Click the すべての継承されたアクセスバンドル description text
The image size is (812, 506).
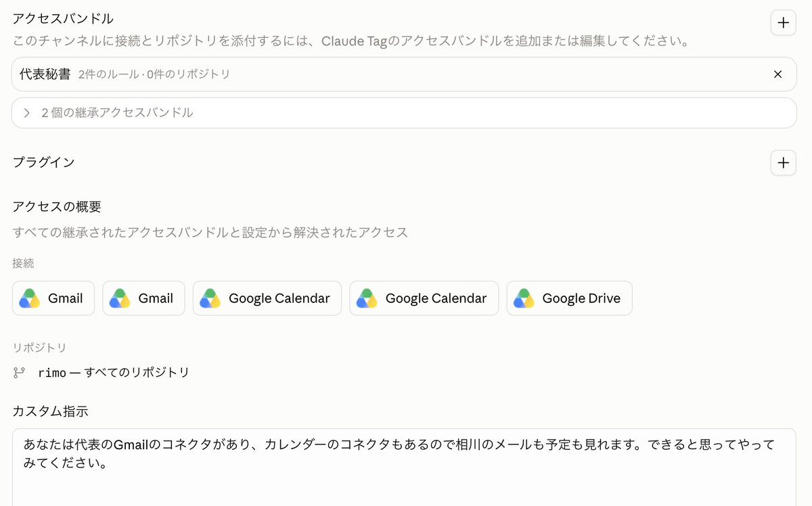tap(210, 233)
